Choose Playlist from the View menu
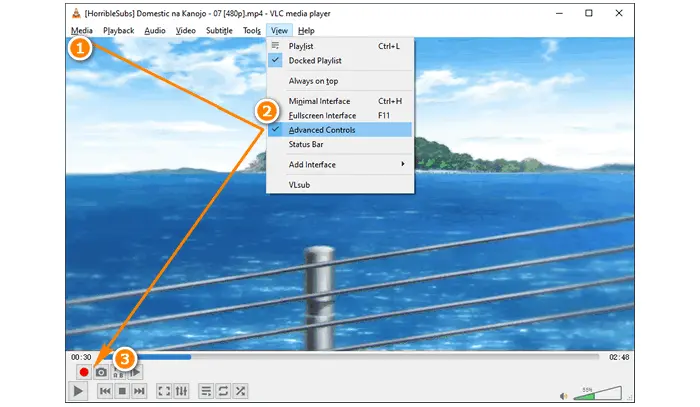This screenshot has height=407, width=700. coord(340,46)
